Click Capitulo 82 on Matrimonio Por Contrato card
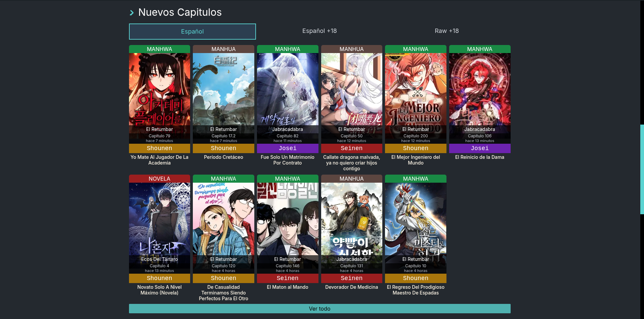The height and width of the screenshot is (319, 644). tap(288, 136)
